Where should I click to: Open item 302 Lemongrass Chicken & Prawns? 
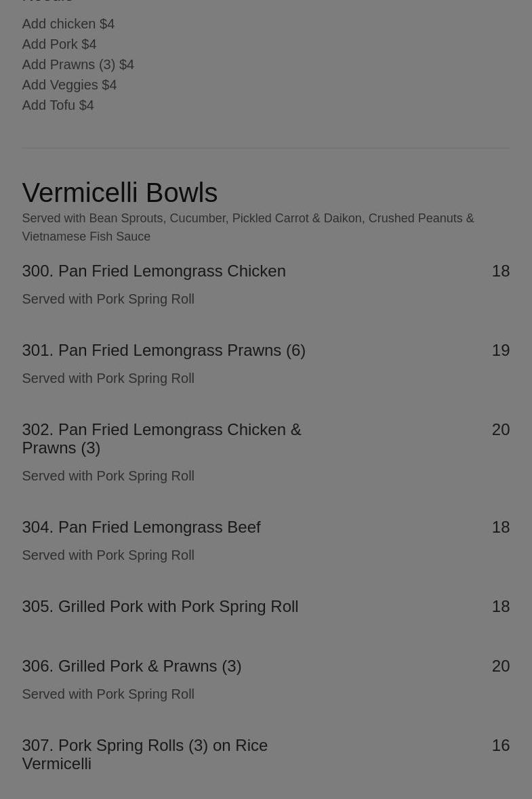(x=161, y=438)
